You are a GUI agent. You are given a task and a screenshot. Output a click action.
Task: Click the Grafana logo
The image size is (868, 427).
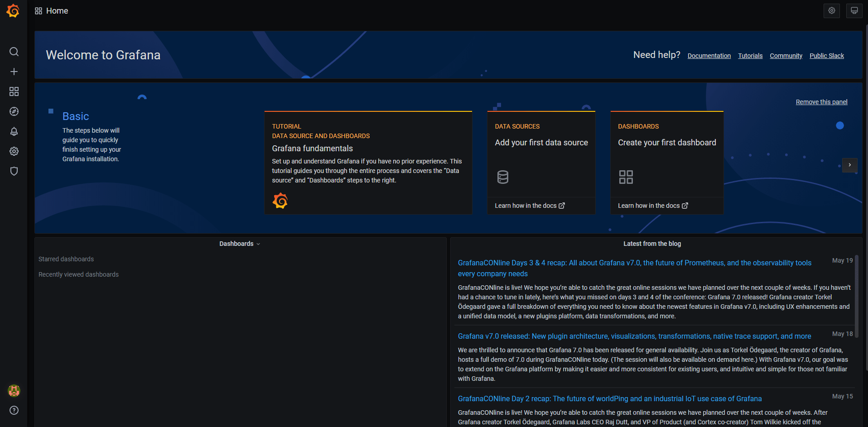(13, 10)
